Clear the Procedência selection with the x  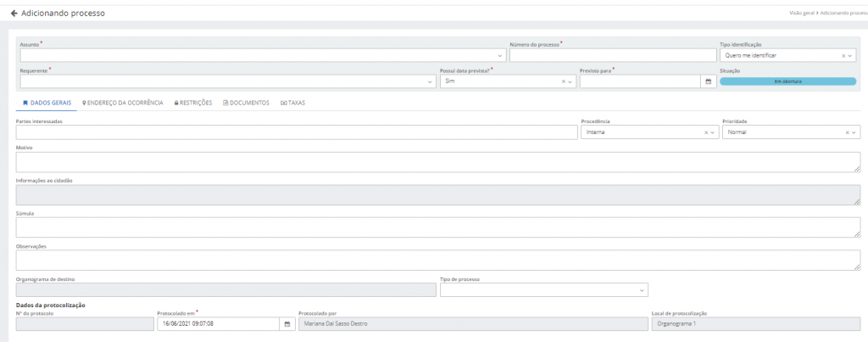[705, 132]
